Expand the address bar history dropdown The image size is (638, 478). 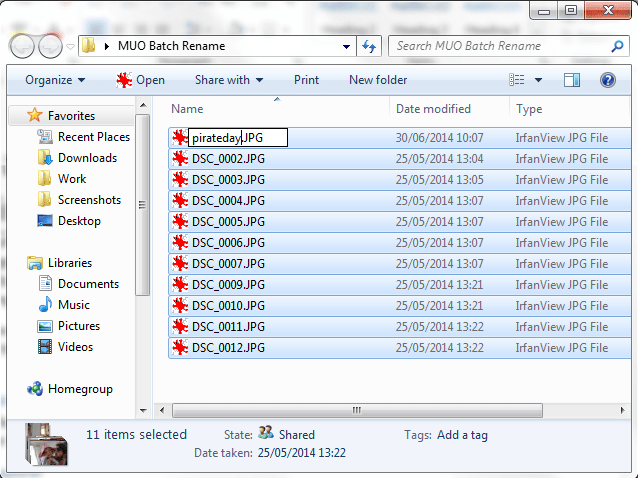coord(347,46)
